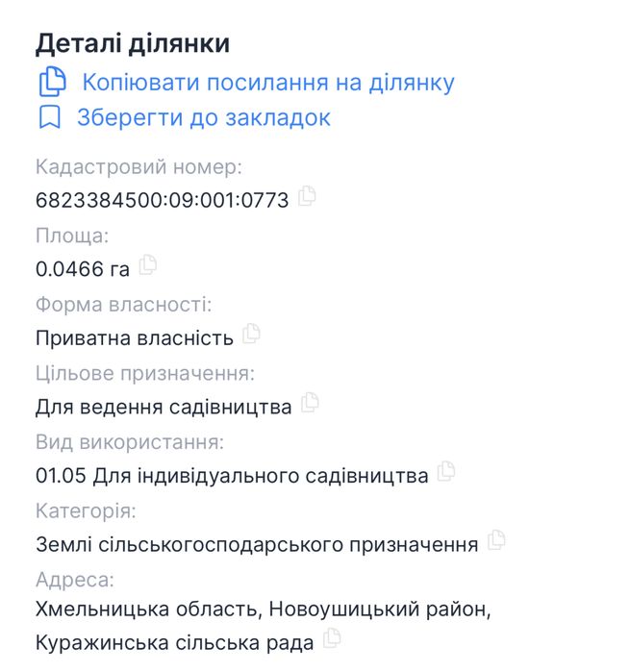This screenshot has height=672, width=630.
Task: Copy the address ending in Куражинська сільська рада
Action: click(333, 636)
